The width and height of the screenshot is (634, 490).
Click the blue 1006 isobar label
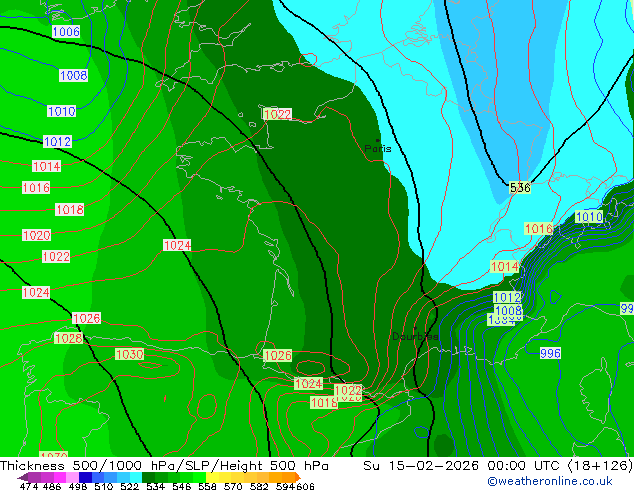pos(66,32)
